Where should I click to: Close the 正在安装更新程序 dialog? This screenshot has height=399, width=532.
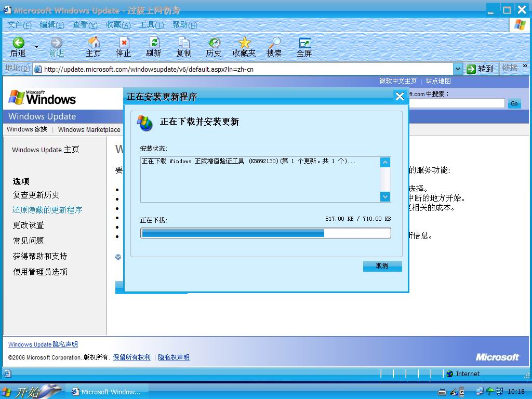tap(400, 96)
